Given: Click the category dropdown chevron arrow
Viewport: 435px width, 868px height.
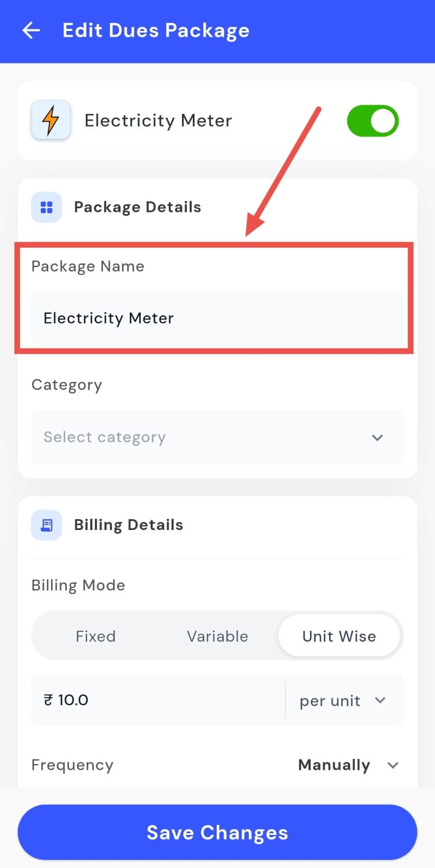Looking at the screenshot, I should 377,437.
